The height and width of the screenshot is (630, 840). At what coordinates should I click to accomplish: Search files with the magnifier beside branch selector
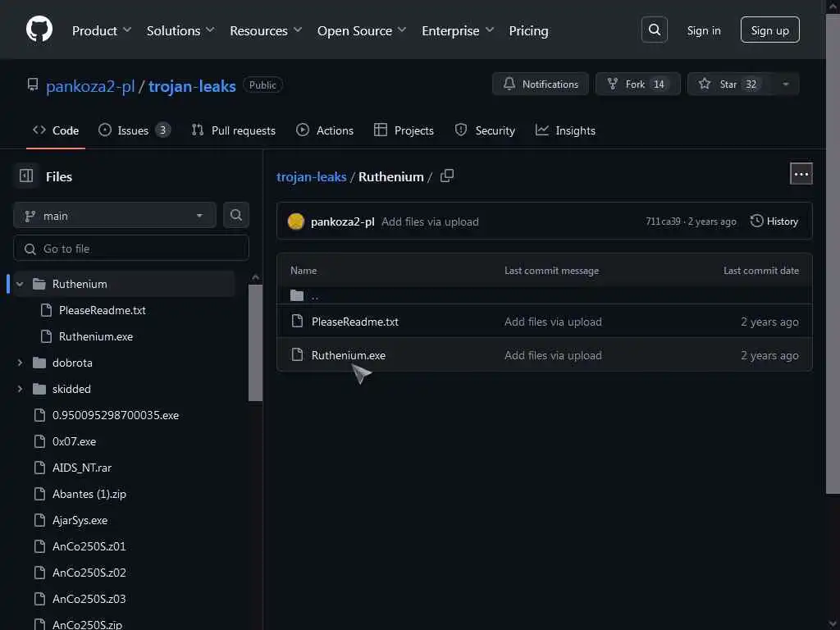235,216
